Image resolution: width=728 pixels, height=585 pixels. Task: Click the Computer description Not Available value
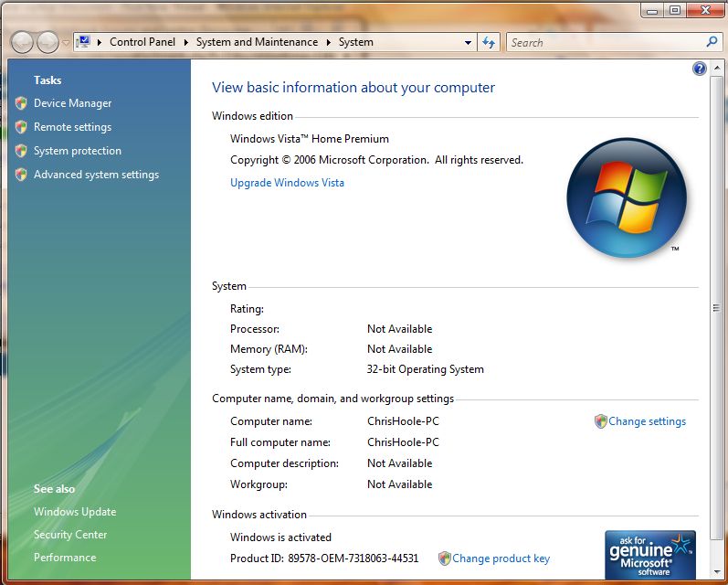[399, 463]
